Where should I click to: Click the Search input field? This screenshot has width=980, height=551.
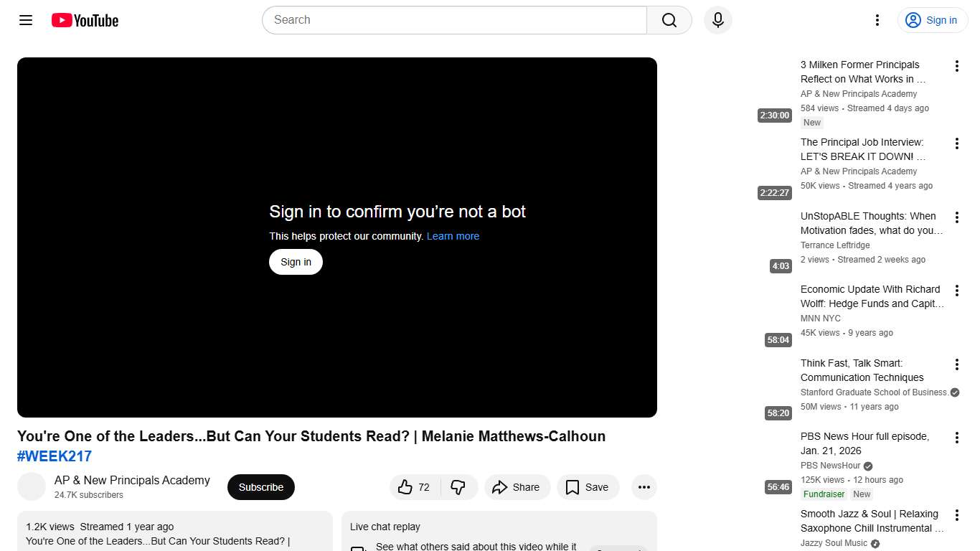[454, 20]
